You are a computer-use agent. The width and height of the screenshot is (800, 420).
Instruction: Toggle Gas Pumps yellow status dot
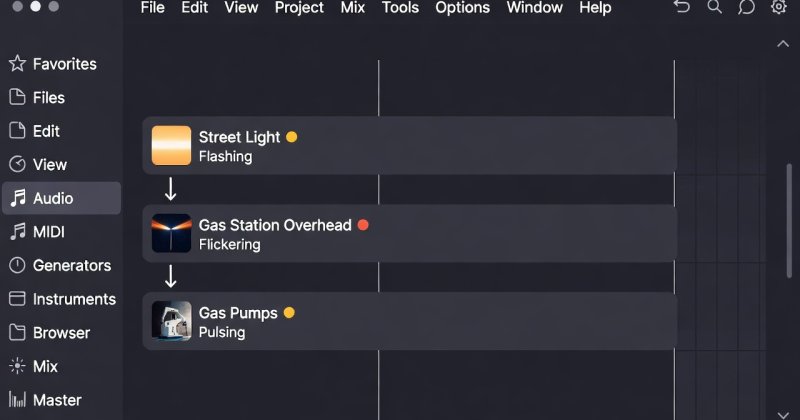(x=289, y=312)
